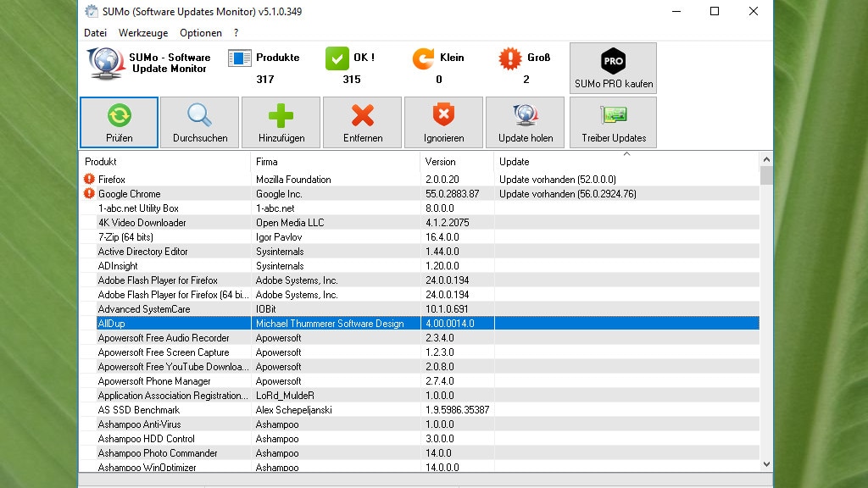This screenshot has width=868, height=488.
Task: Sort list by Firma column header
Action: [336, 162]
